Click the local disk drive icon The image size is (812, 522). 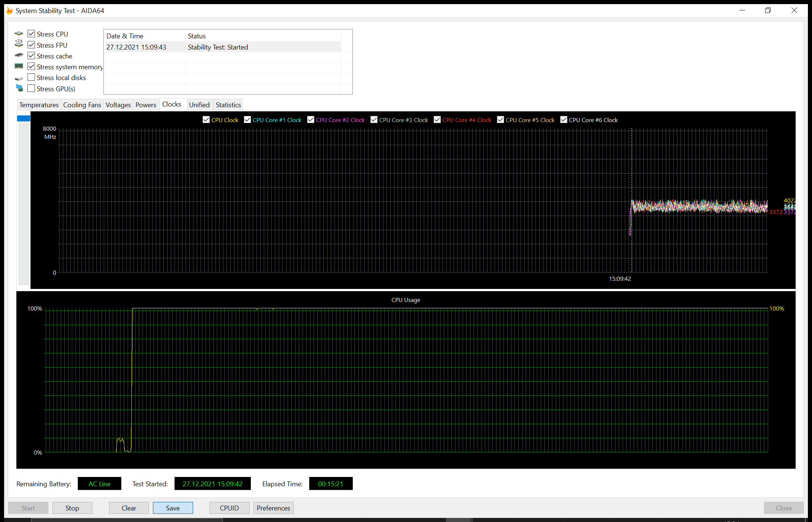(x=19, y=79)
